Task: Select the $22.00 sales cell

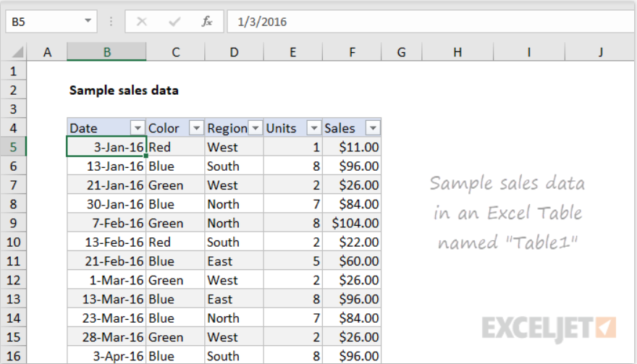Action: click(352, 242)
